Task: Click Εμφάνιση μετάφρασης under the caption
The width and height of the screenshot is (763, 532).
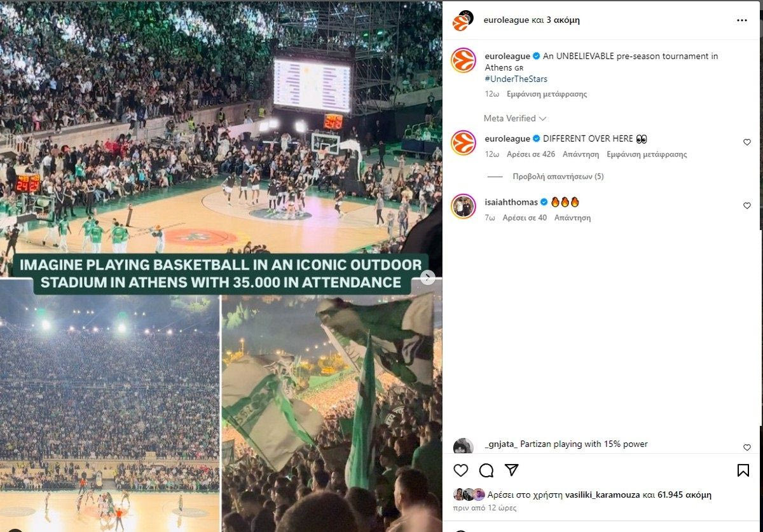Action: click(547, 94)
